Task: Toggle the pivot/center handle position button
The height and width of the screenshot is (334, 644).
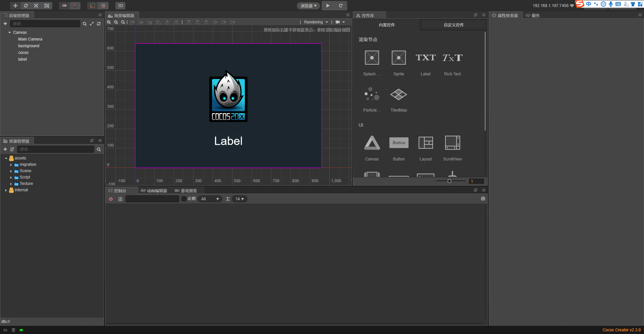Action: coord(64,6)
